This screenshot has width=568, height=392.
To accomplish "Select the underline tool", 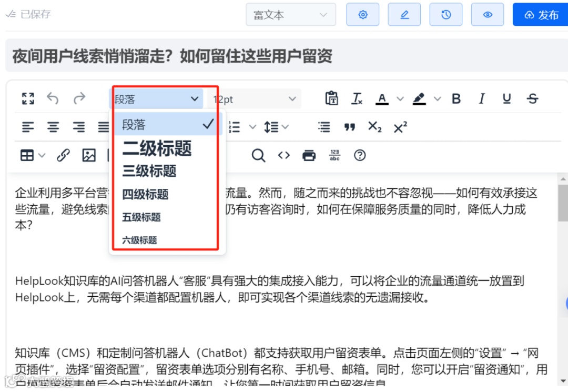I will [x=506, y=98].
